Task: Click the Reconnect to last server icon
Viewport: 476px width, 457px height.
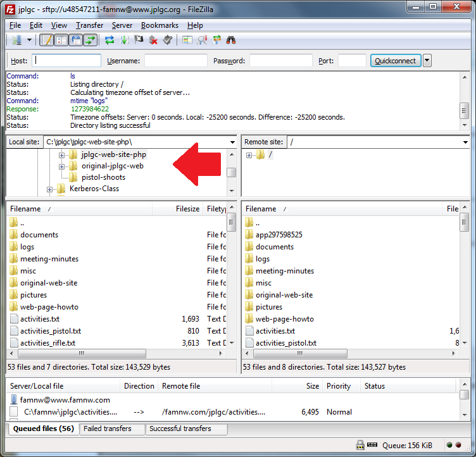Action: coord(168,41)
